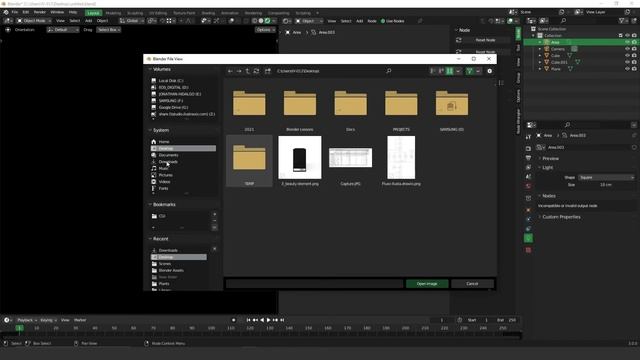Go to Documents system folder
The height and width of the screenshot is (360, 640).
pyautogui.click(x=183, y=155)
